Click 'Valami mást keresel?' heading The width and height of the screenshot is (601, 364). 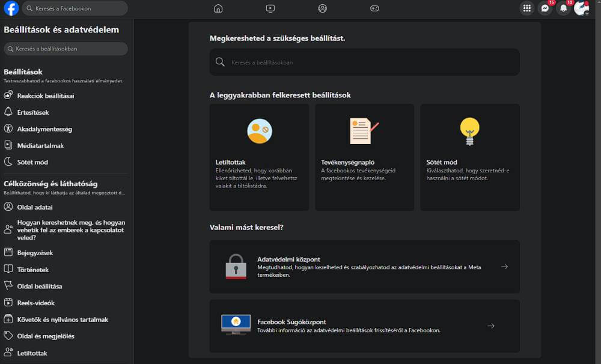pos(246,227)
